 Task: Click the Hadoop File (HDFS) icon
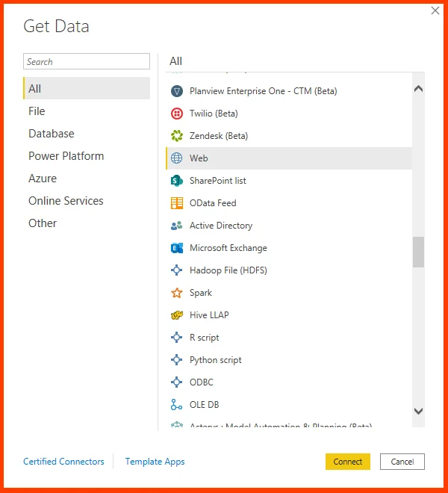coord(177,270)
